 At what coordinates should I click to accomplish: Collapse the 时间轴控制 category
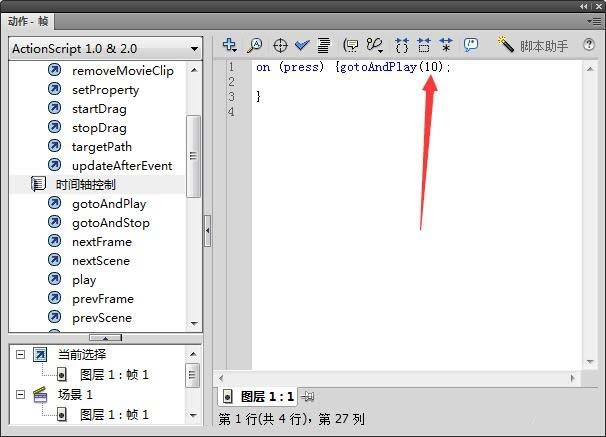tap(85, 185)
